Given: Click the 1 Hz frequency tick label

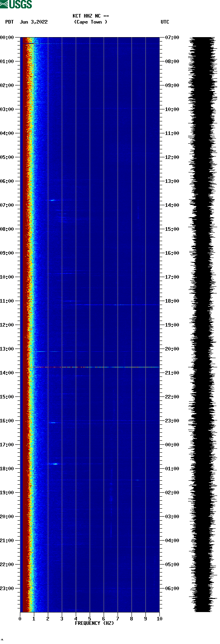Looking at the screenshot, I should 34,619.
